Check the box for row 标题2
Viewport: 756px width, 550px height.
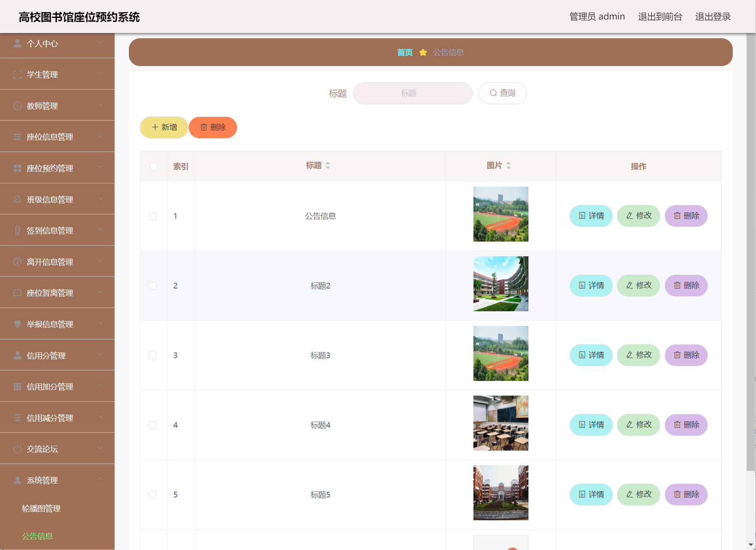pos(153,286)
